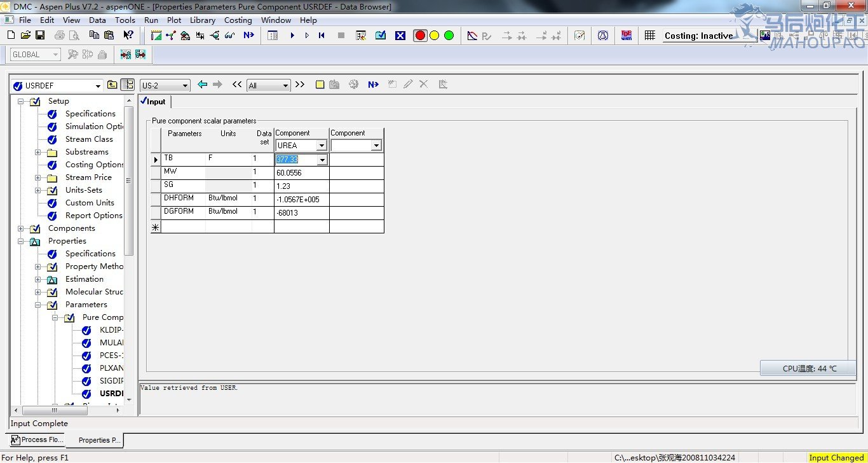Select the USRDEF tree item
The width and height of the screenshot is (868, 463).
coord(111,394)
